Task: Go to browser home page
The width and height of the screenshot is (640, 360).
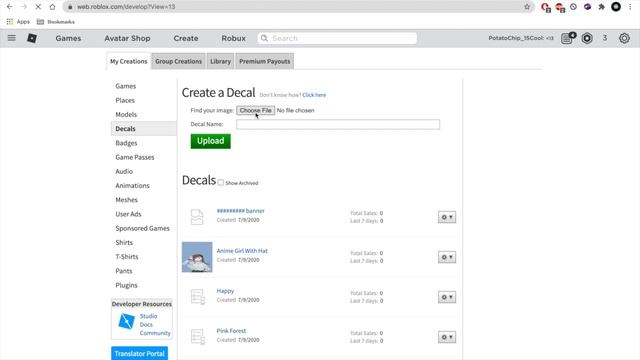Action: 52,7
